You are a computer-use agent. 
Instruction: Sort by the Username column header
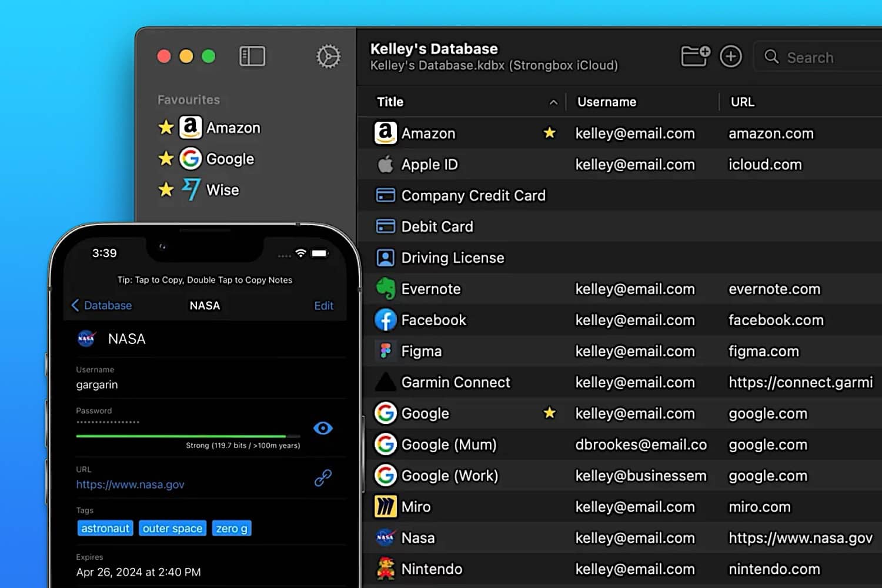coord(606,102)
